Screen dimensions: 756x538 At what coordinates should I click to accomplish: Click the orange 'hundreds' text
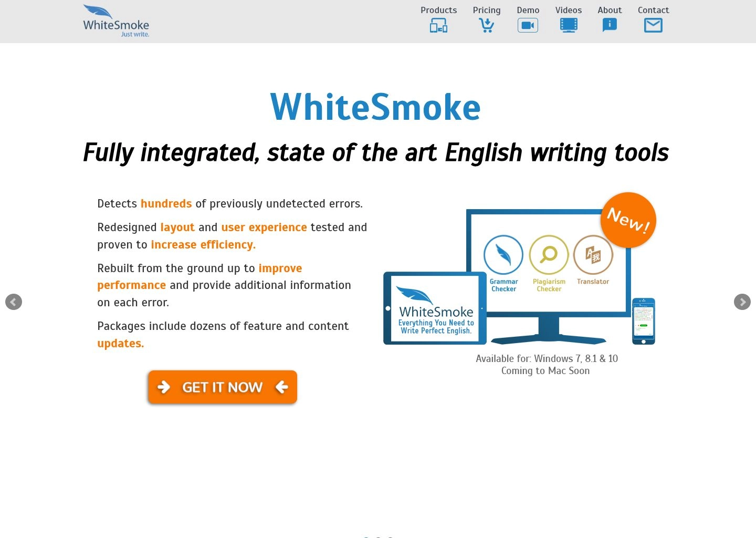(x=166, y=204)
